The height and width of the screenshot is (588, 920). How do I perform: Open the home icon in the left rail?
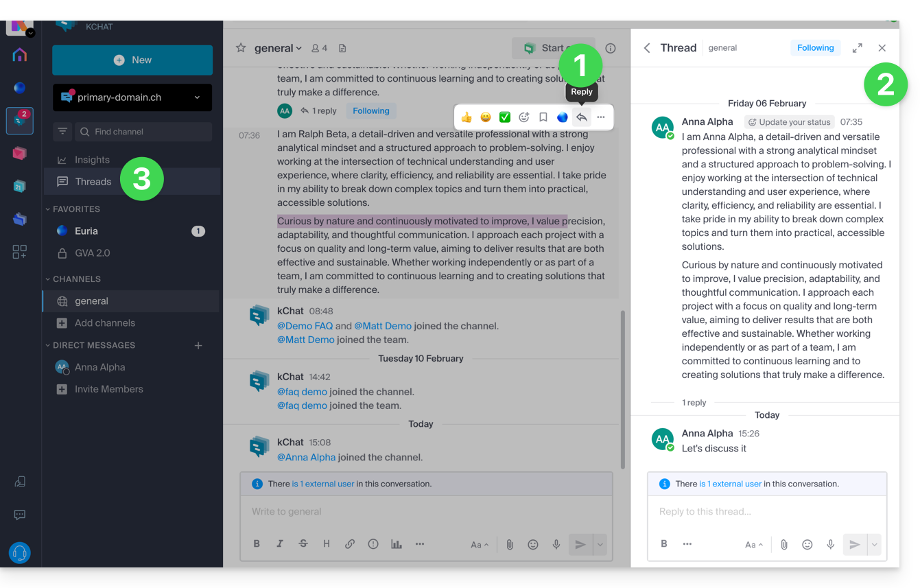[20, 55]
